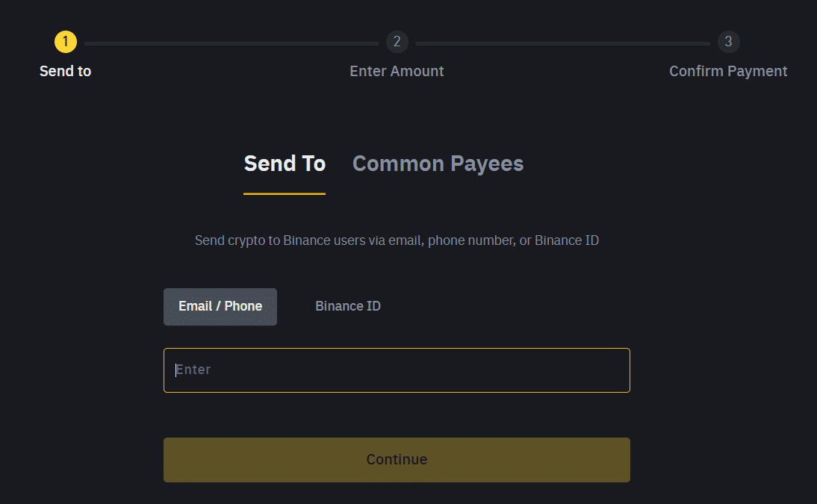This screenshot has width=817, height=504.
Task: Open the Common Payees tab
Action: click(438, 164)
